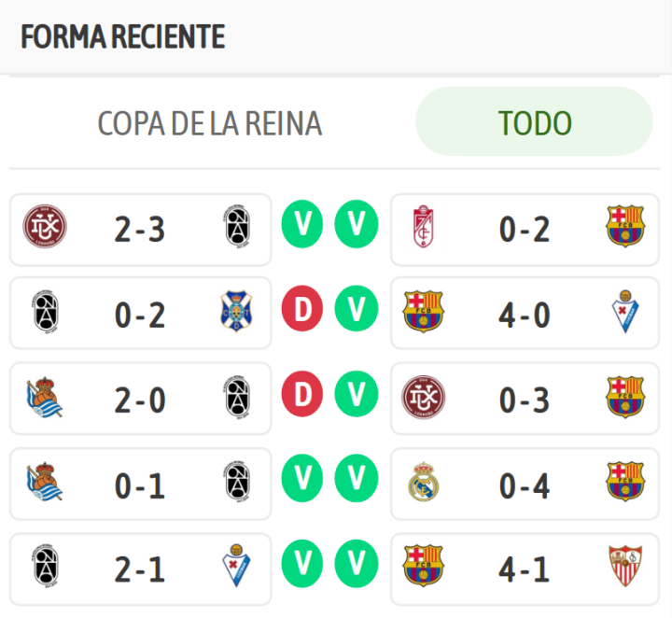Open the 4-1 Barcelona vs Sevilla result

[524, 567]
